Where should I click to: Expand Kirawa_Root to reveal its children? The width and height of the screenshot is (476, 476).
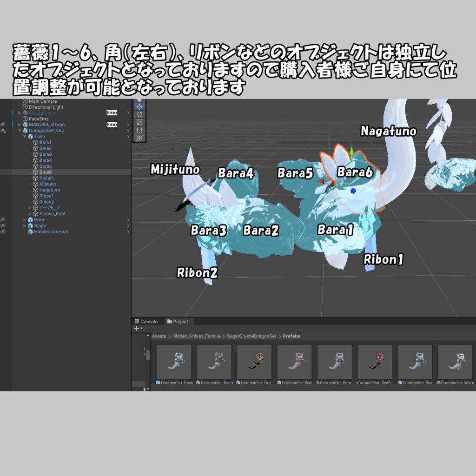(x=30, y=214)
